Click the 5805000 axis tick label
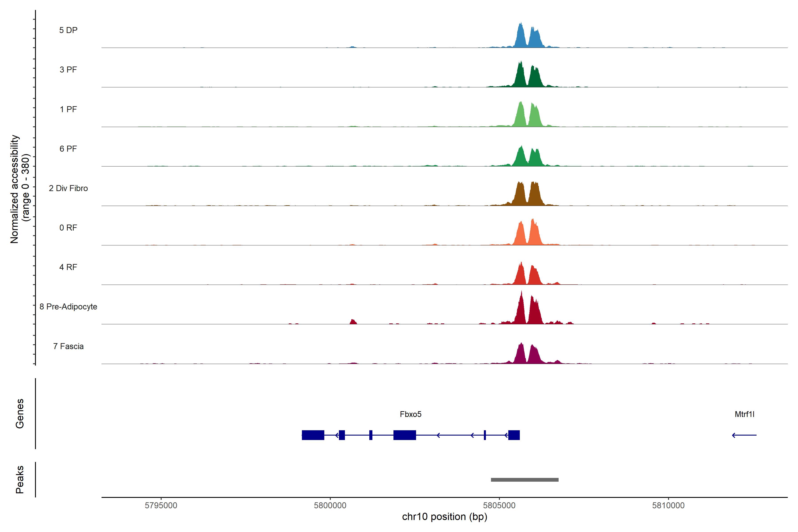 [499, 505]
